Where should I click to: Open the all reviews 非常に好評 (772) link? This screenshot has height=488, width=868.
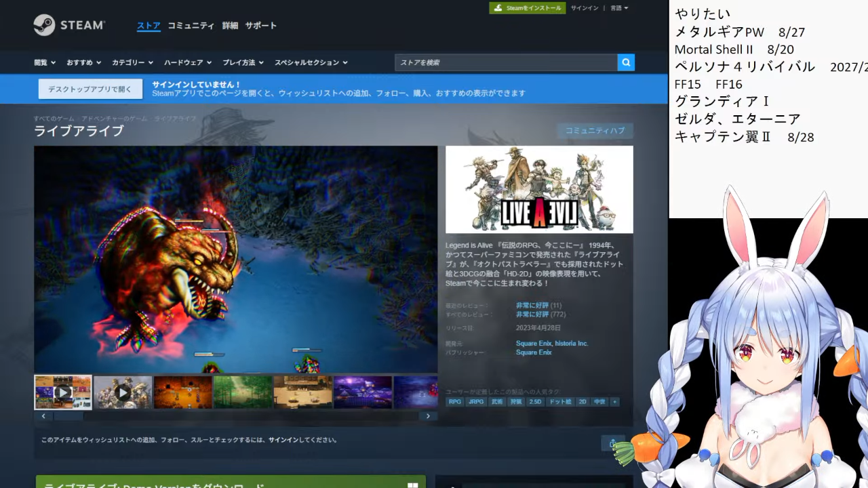540,314
